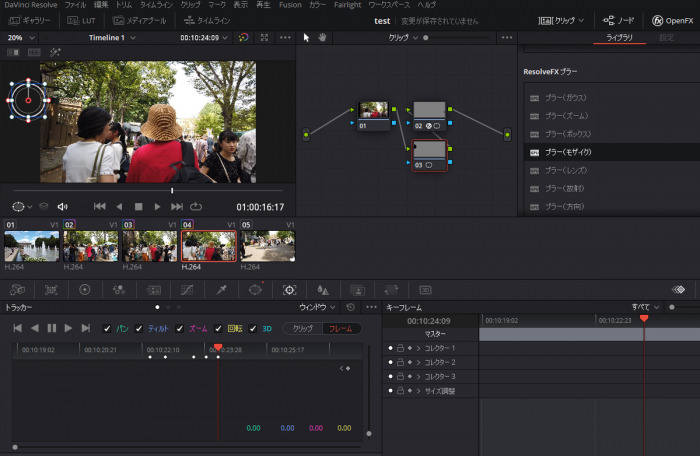Open the Timeline 1 selector dropdown
Viewport: 700px width, 456px height.
(x=112, y=38)
